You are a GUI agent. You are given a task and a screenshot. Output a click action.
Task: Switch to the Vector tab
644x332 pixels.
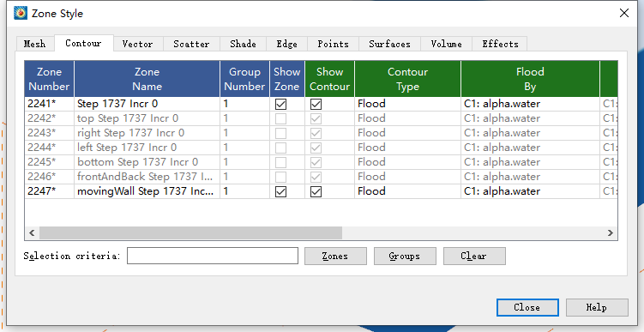[x=138, y=44]
